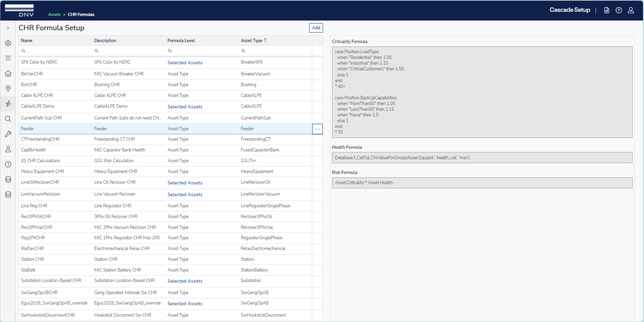Open the Search icon in the sidebar
This screenshot has height=322, width=644.
8,119
